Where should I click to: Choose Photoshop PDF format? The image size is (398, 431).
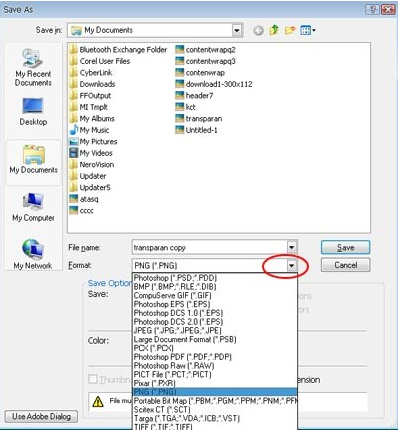[x=215, y=357]
